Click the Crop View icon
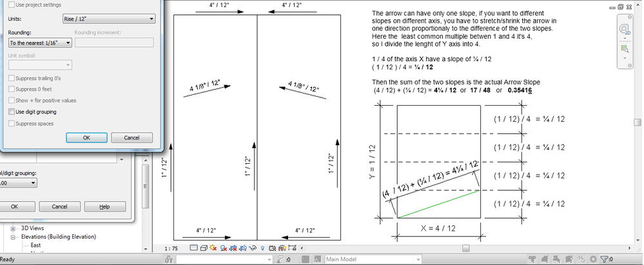This screenshot has height=265, width=644. (x=233, y=248)
